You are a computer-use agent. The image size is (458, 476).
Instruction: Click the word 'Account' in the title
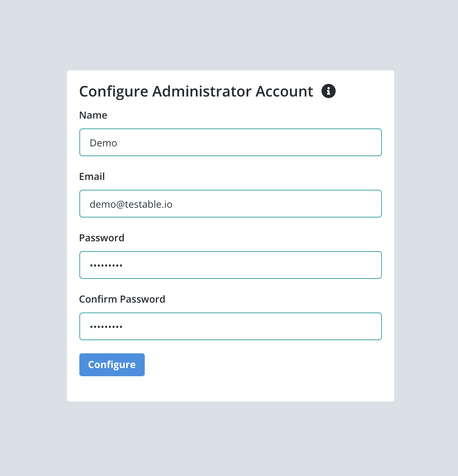pos(284,91)
